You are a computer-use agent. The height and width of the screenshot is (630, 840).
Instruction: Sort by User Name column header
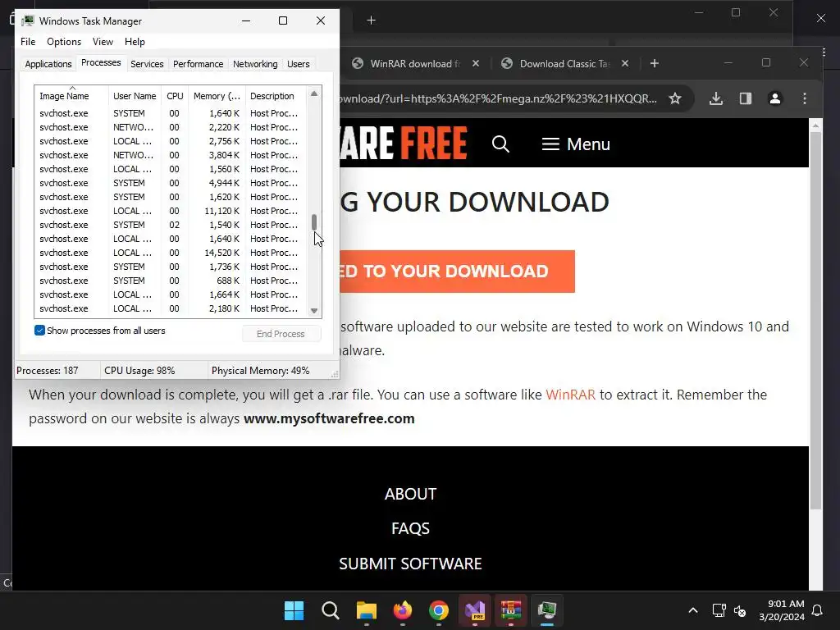135,96
